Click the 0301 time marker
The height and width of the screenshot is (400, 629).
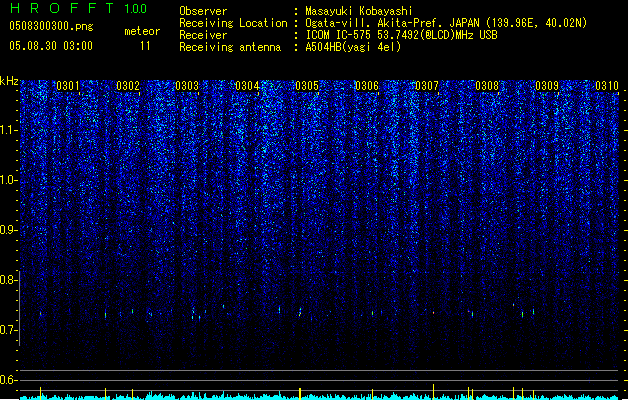[68, 86]
